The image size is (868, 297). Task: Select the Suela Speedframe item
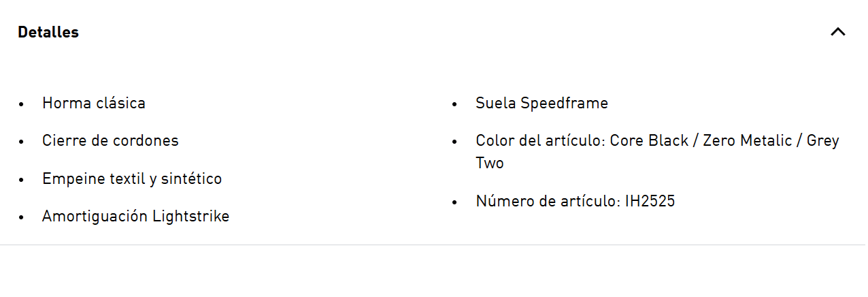click(542, 104)
